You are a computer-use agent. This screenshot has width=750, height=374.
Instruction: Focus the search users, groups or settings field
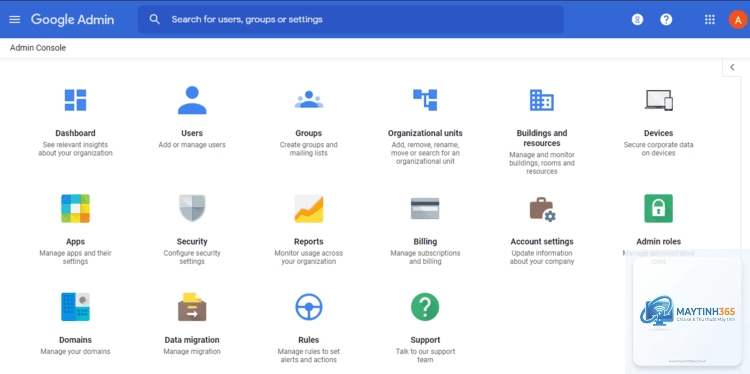351,20
